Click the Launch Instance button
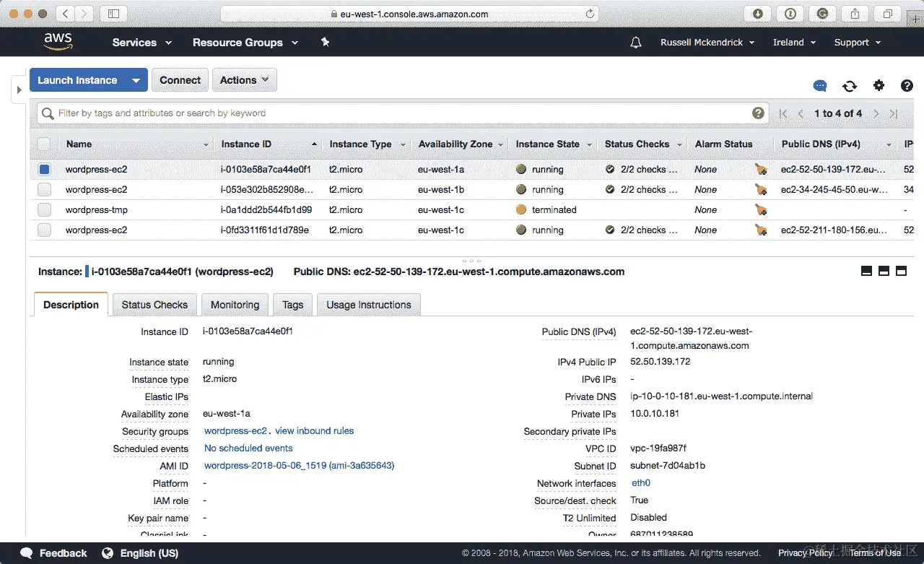 coord(77,80)
